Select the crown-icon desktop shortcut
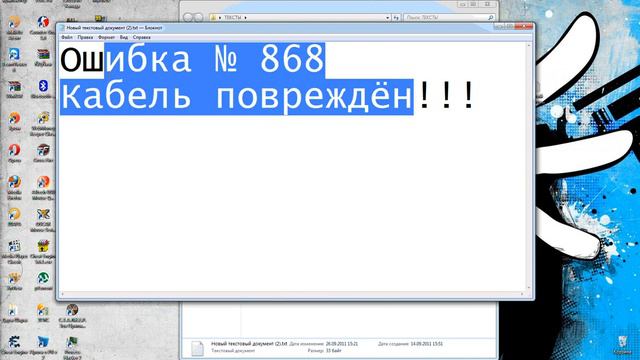The image size is (640, 360). (14, 282)
